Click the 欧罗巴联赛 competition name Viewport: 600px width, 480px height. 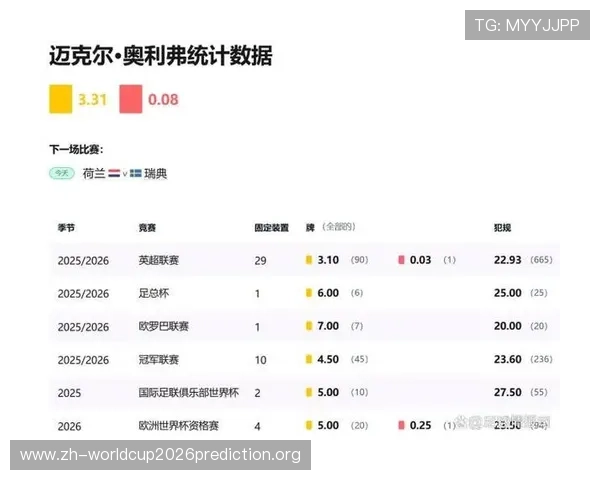point(163,327)
